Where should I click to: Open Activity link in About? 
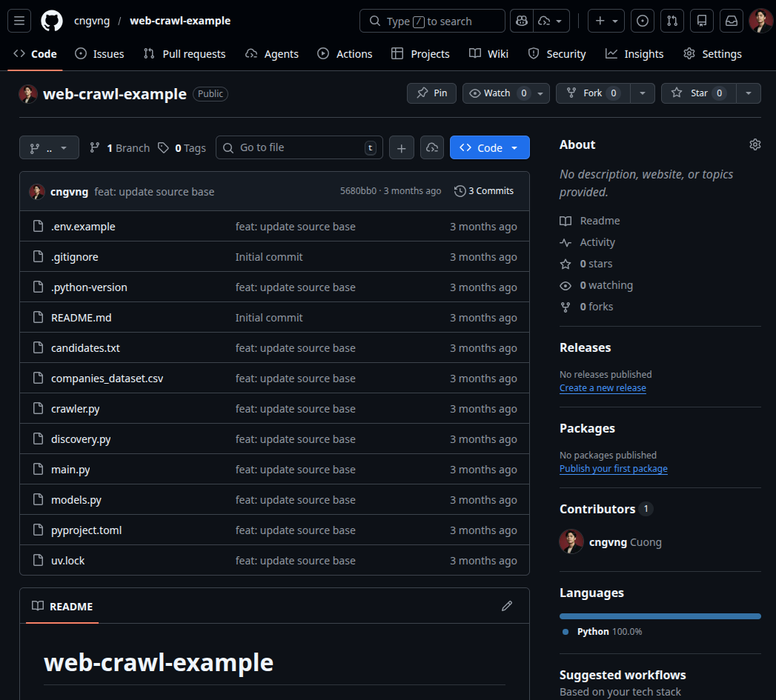click(588, 242)
